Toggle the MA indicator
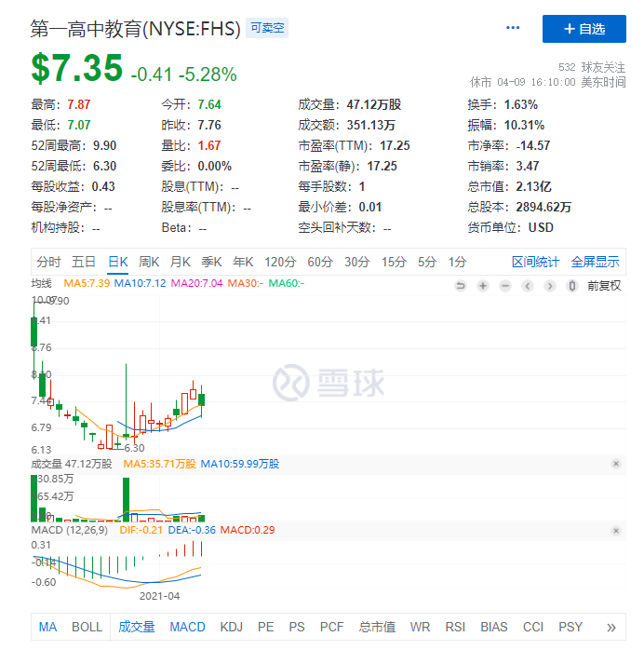 point(47,627)
